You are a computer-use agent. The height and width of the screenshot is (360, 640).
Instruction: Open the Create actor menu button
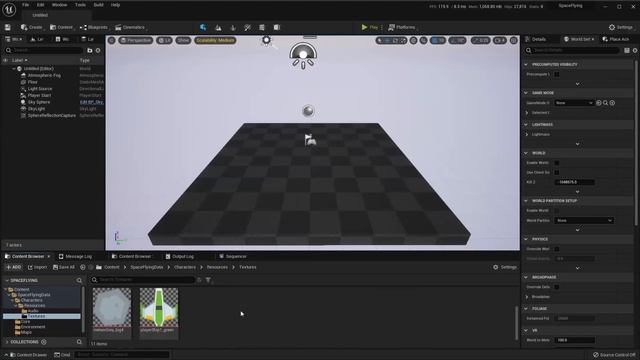tap(31, 27)
